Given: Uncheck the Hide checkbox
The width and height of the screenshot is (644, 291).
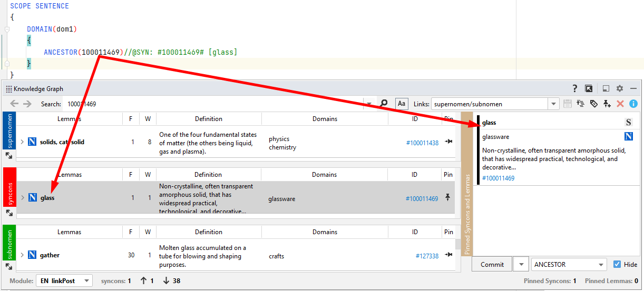Looking at the screenshot, I should click(x=617, y=265).
